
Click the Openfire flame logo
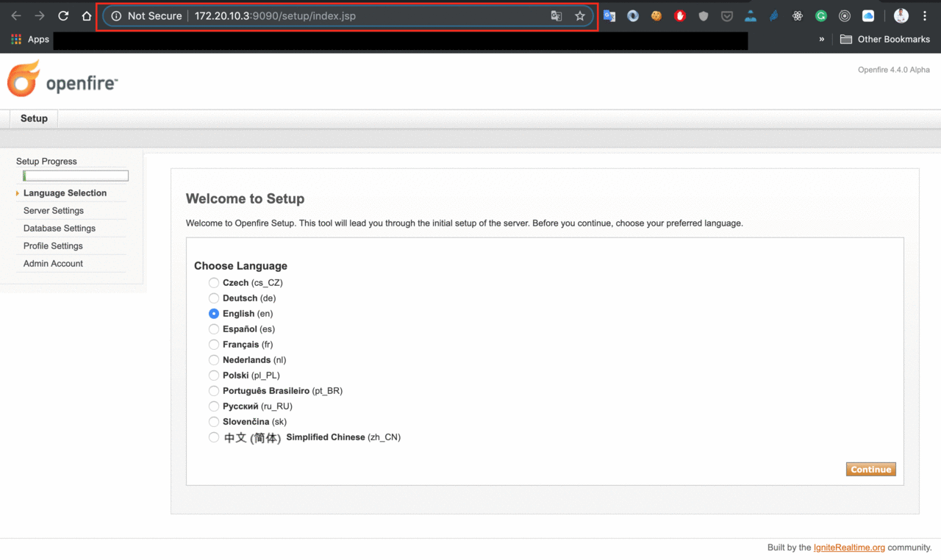tap(24, 79)
